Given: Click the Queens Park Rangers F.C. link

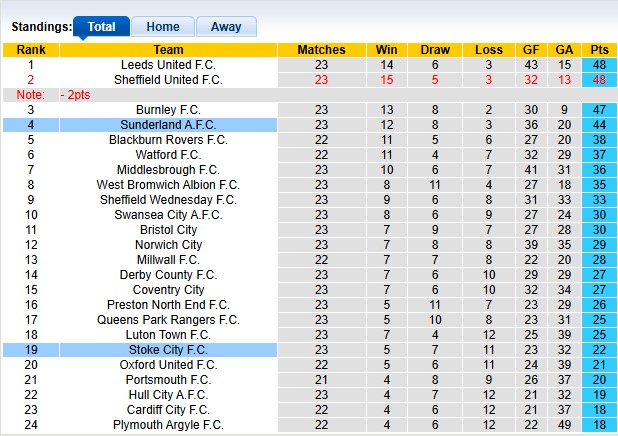Looking at the screenshot, I should 168,320.
